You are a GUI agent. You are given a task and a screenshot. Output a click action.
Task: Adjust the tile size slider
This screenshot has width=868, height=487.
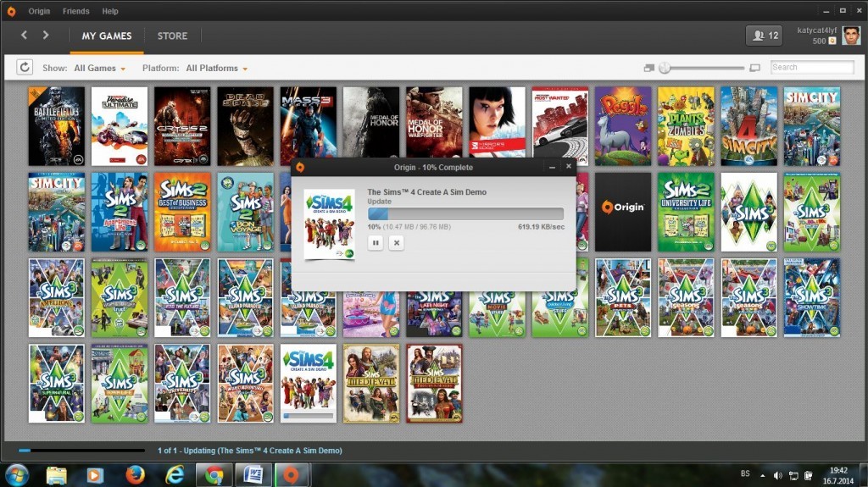(x=665, y=68)
